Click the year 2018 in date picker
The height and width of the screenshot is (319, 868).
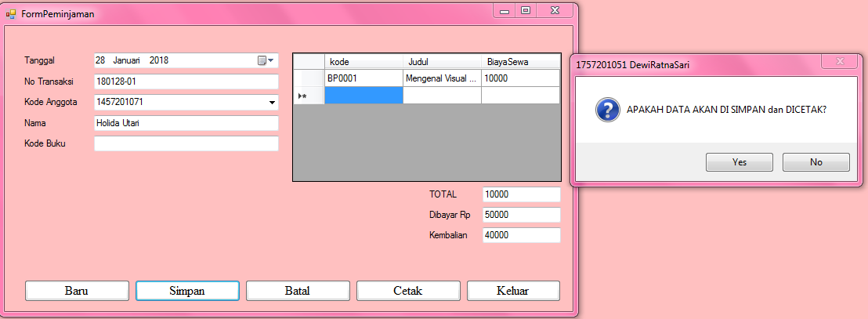159,60
